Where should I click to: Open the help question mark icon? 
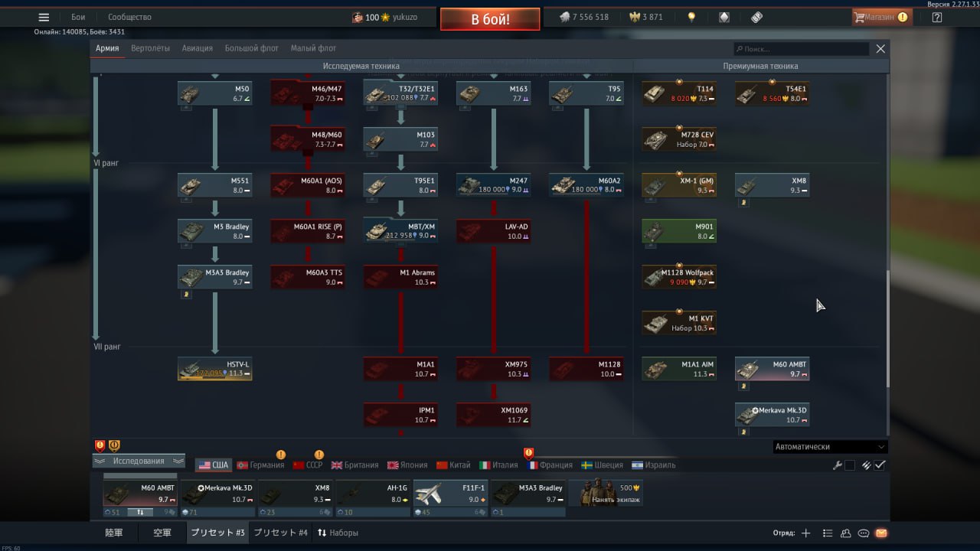point(936,17)
